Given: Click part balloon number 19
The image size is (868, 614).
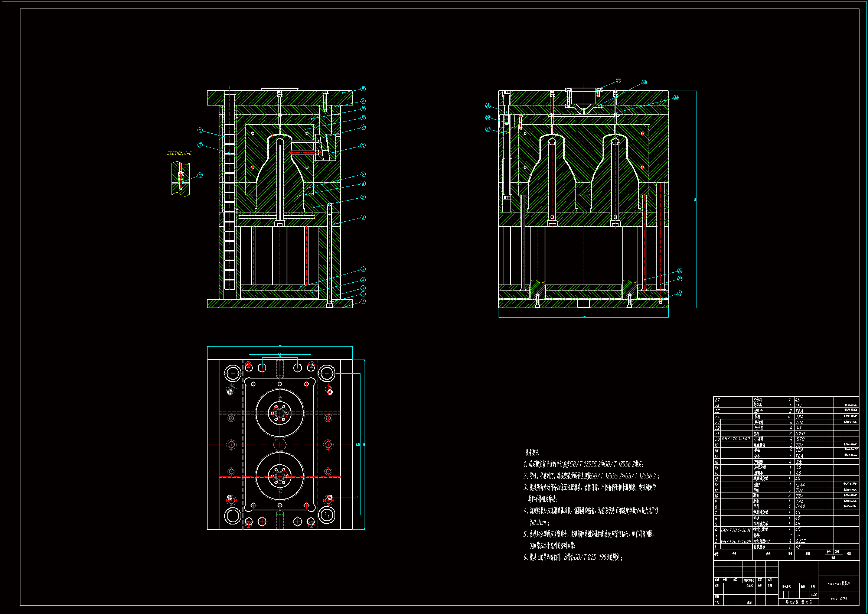Looking at the screenshot, I should [x=488, y=106].
